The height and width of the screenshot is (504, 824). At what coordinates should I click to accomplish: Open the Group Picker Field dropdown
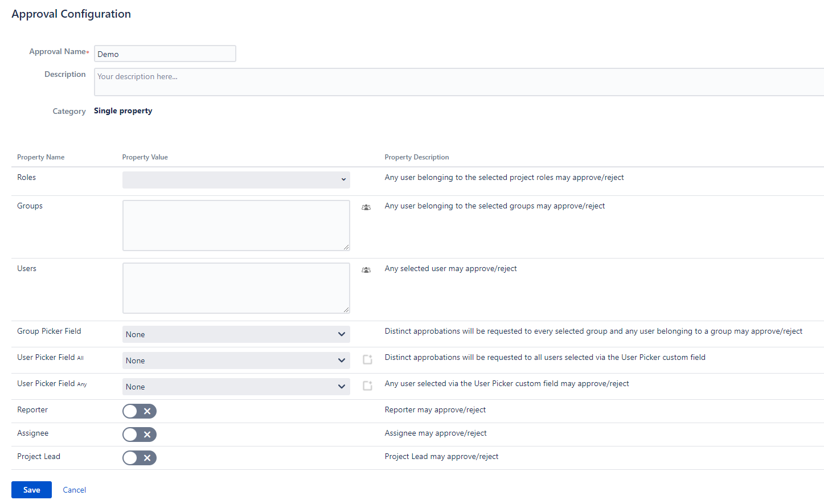[x=236, y=334]
